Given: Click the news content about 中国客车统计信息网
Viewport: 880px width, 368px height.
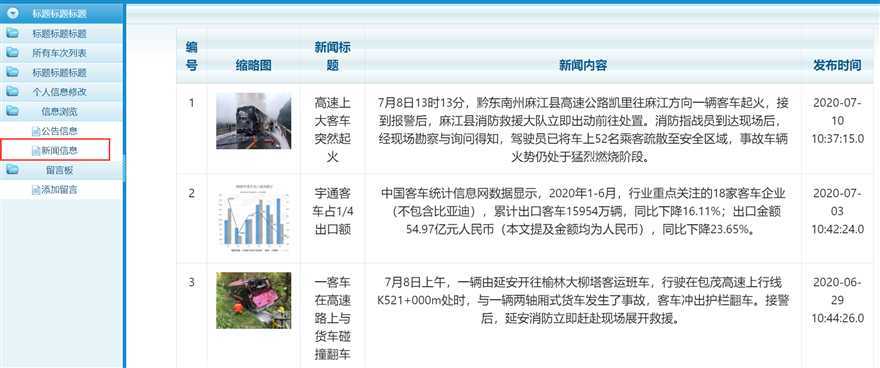Looking at the screenshot, I should tap(583, 211).
